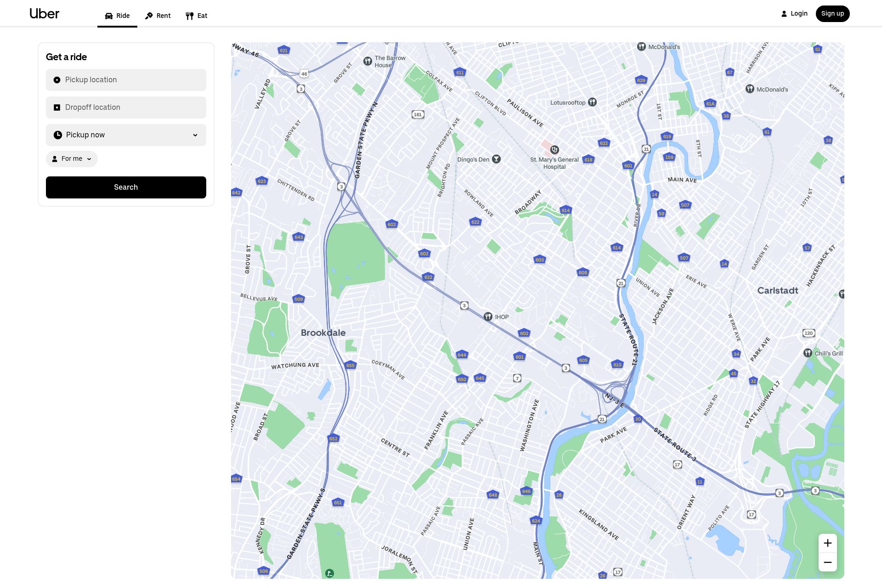
Task: Switch to the Rent tab
Action: coord(158,16)
